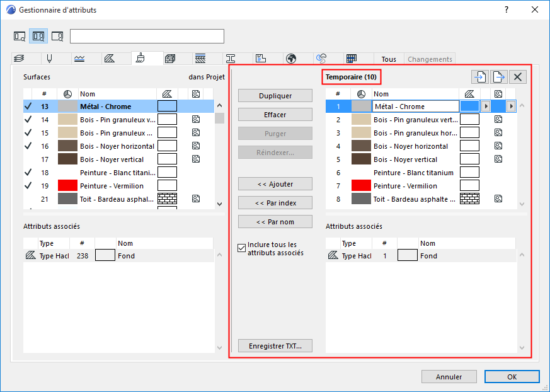This screenshot has height=392, width=550.
Task: Click brick fill pattern on temporary row 8
Action: (x=470, y=199)
